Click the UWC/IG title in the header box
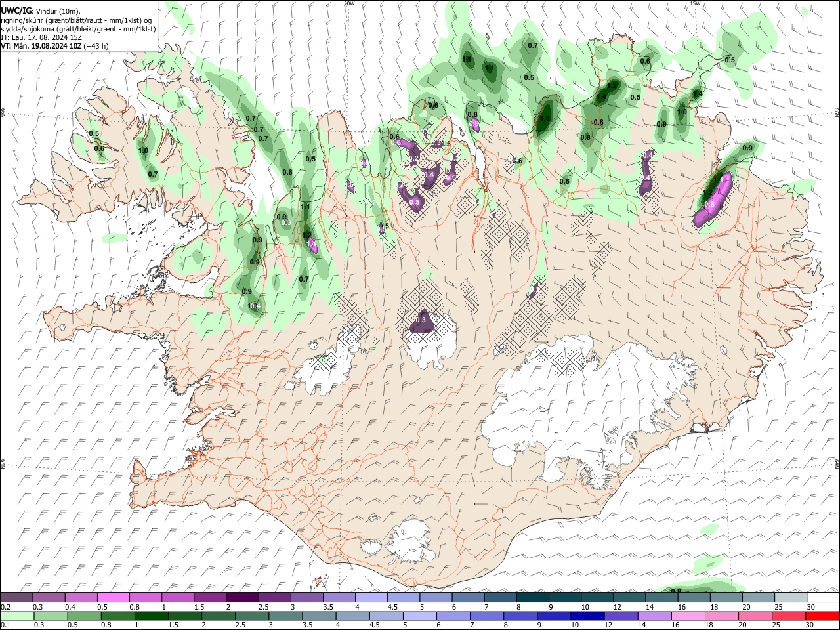 (16, 11)
